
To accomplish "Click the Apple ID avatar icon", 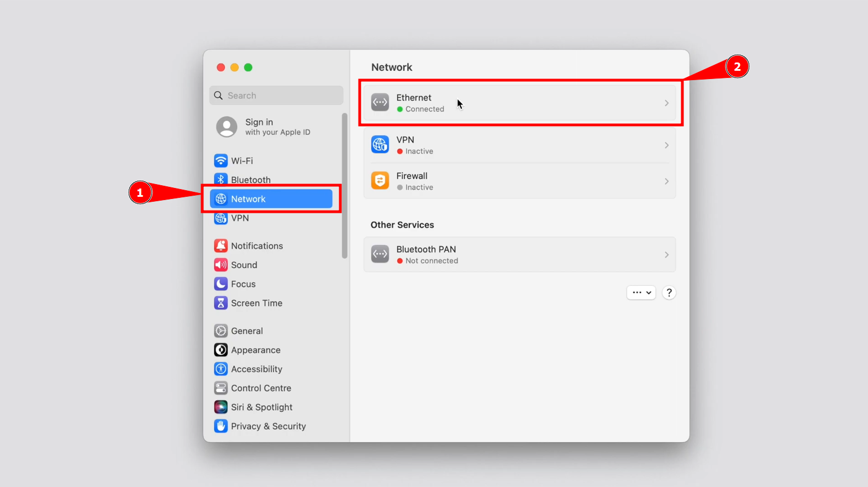I will click(x=227, y=127).
